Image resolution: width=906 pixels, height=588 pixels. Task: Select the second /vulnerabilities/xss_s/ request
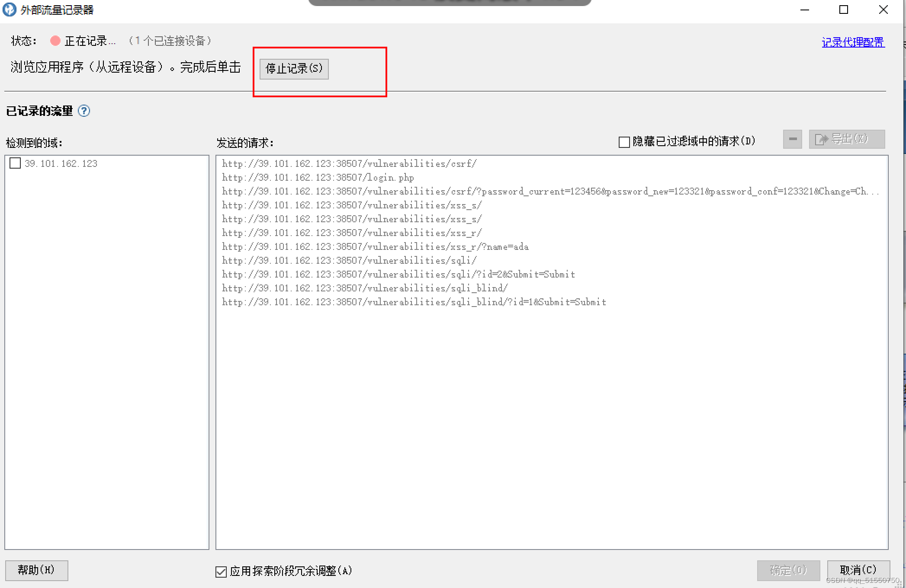(x=352, y=219)
